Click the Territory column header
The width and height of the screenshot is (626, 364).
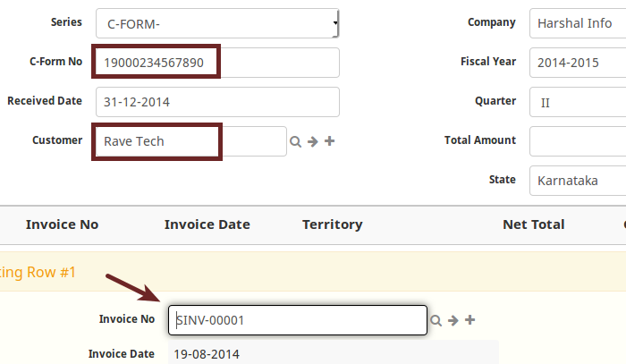point(332,224)
